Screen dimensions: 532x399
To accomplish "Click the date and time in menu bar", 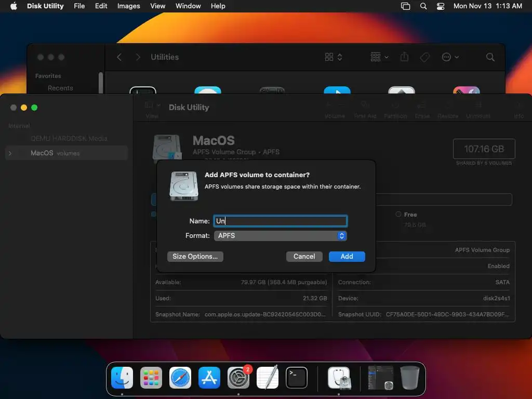I will pos(487,6).
